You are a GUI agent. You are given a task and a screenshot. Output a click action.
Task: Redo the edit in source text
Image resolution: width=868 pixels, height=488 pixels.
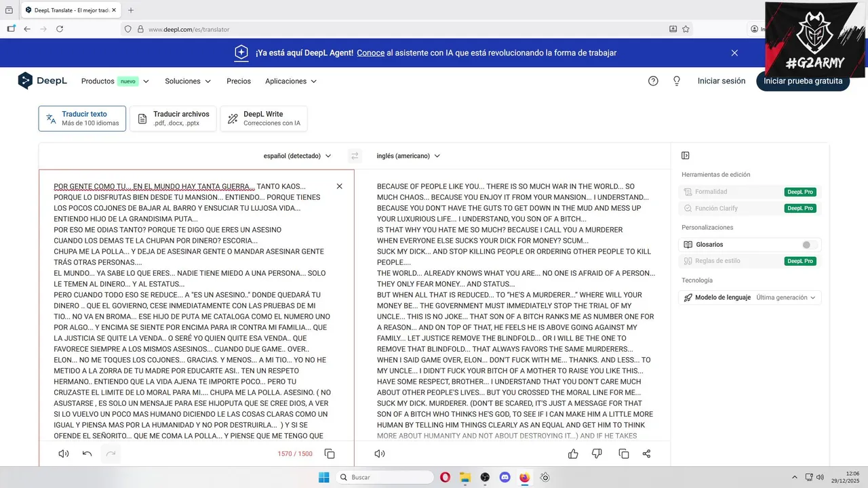tap(111, 453)
